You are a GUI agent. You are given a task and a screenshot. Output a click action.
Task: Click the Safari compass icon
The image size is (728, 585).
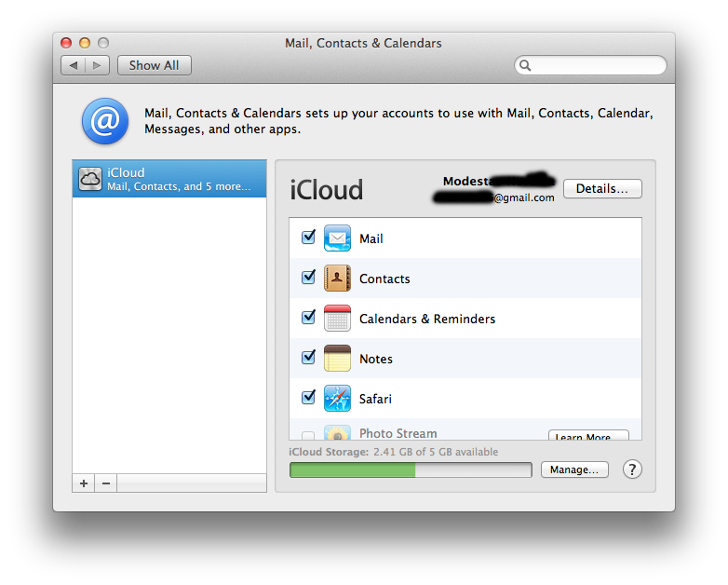pos(337,398)
